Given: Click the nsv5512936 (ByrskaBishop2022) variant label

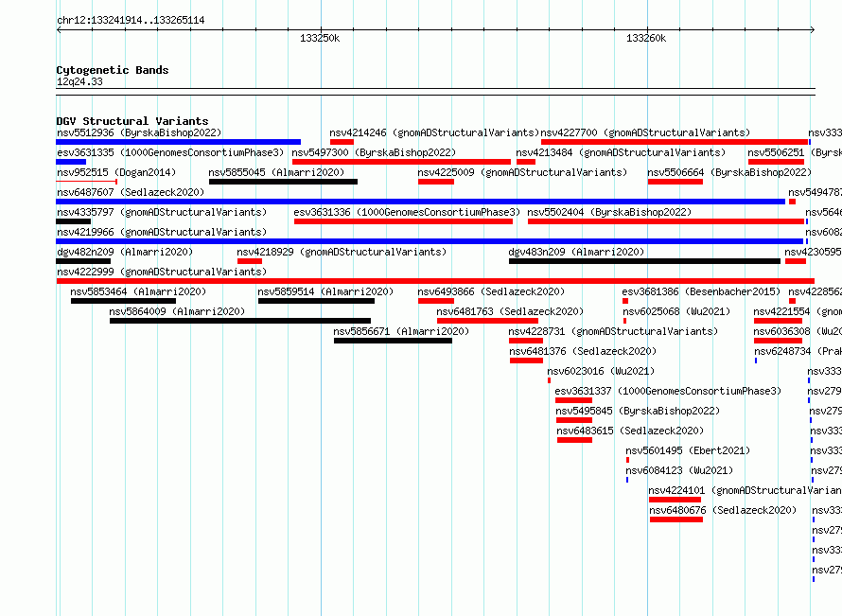Looking at the screenshot, I should [139, 132].
